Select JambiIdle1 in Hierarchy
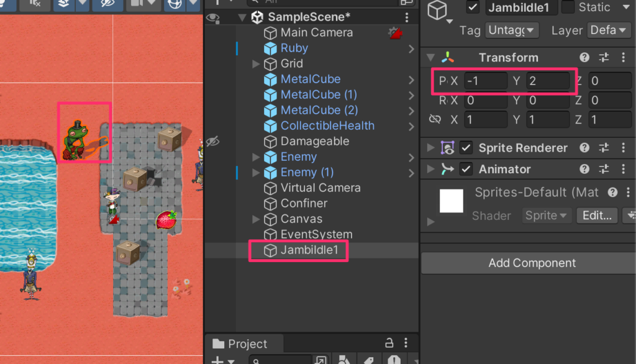The image size is (636, 364). click(x=309, y=250)
